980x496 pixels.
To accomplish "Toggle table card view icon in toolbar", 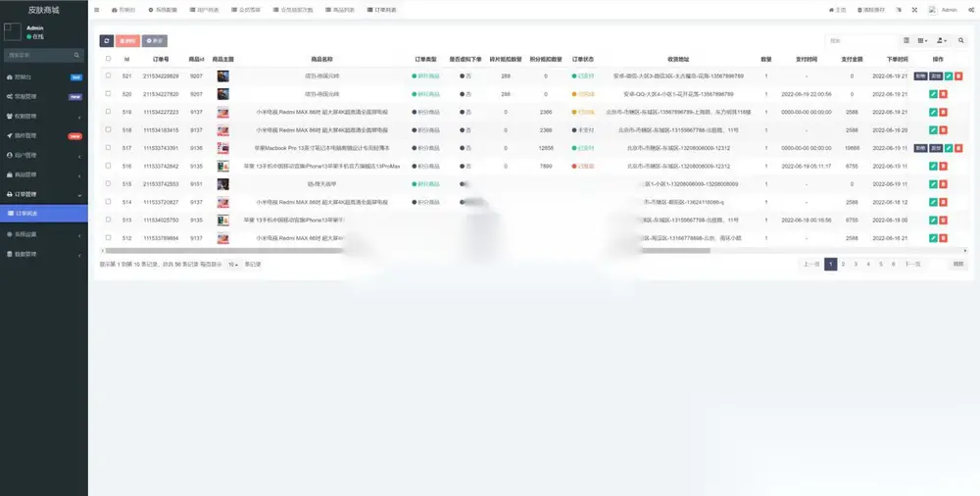I will [x=906, y=40].
